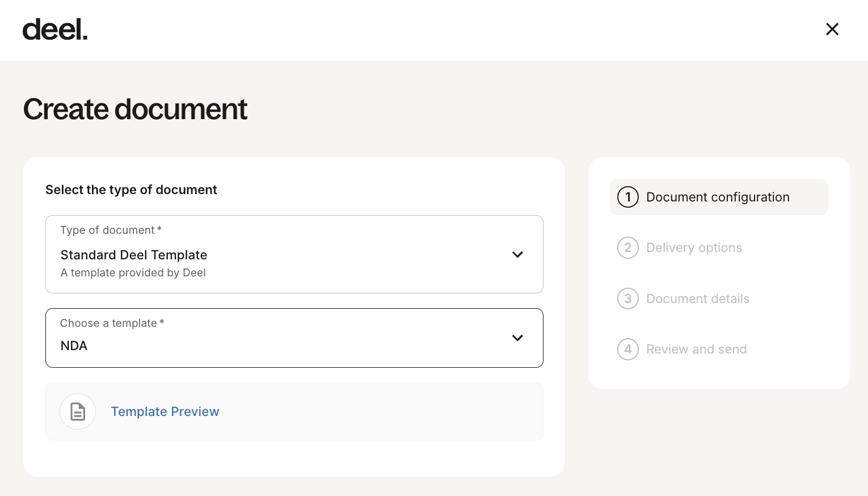Select the Document configuration step
Screen dimensions: 868x496
pos(719,197)
